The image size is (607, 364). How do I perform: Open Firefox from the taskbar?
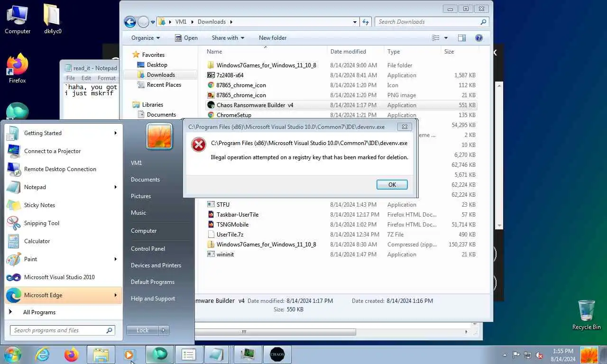pos(72,354)
